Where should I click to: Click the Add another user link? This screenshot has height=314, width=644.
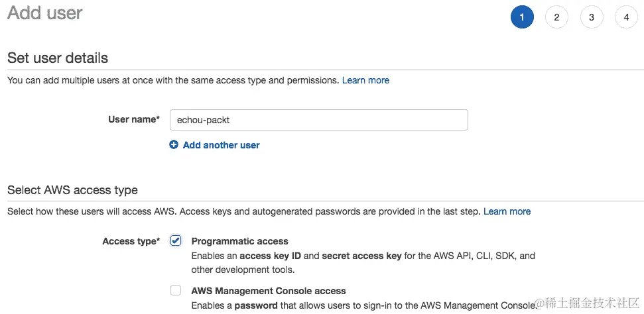tap(221, 145)
